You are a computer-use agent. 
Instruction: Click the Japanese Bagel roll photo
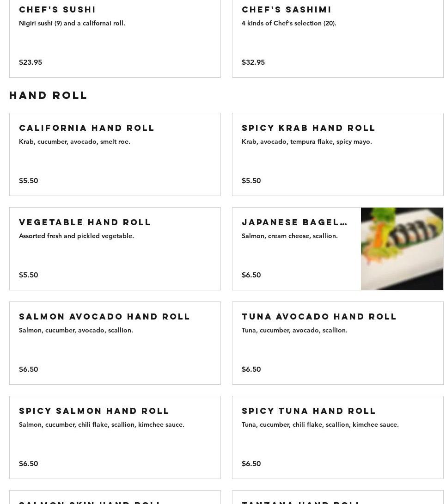402,249
